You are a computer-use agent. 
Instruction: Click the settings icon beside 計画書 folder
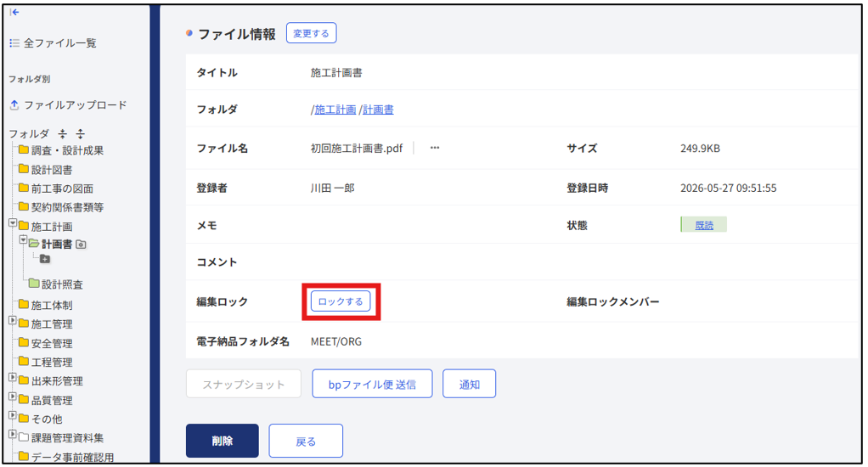click(x=81, y=244)
